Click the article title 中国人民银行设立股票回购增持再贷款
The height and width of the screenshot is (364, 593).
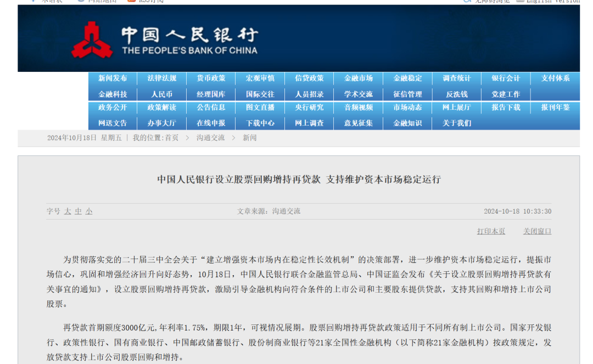click(x=239, y=180)
